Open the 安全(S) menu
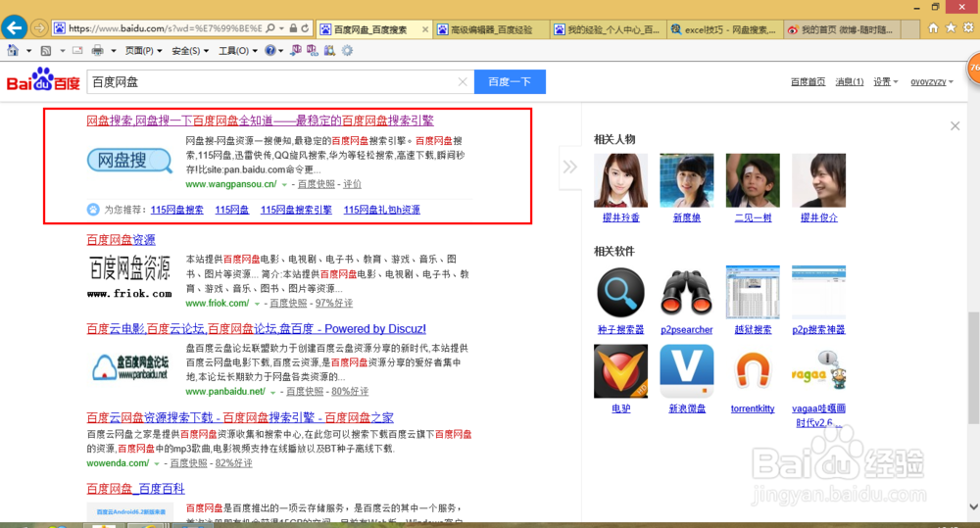980x528 pixels. [190, 51]
